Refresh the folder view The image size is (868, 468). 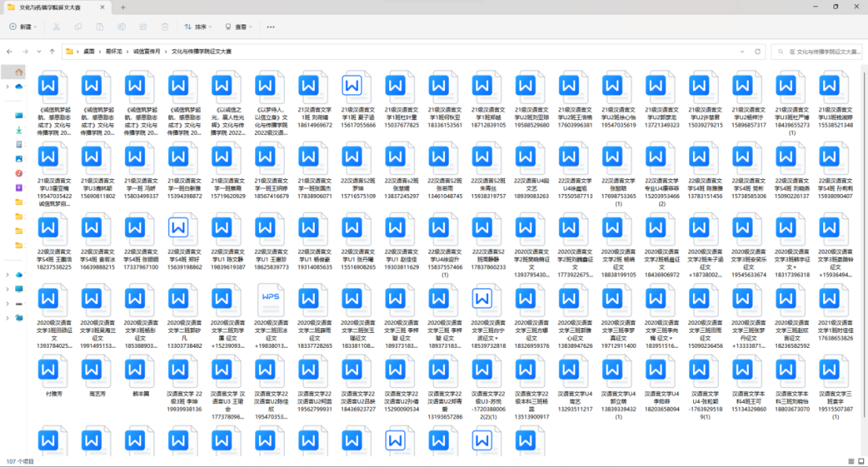pyautogui.click(x=758, y=52)
